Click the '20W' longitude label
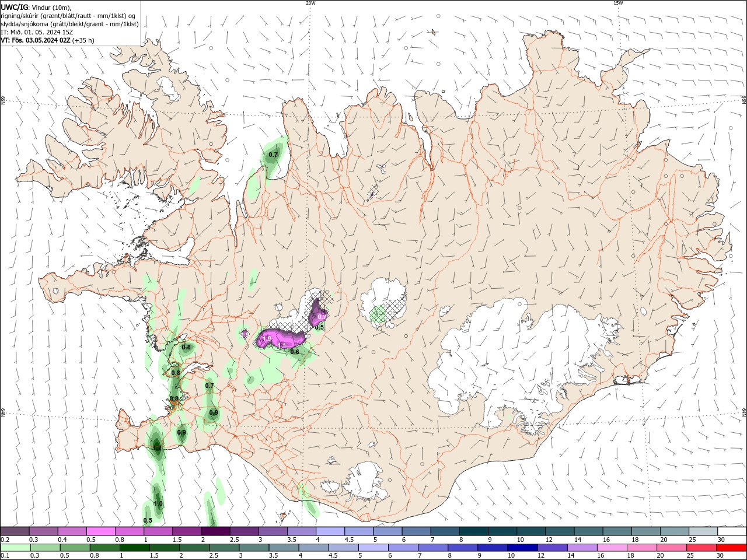 (x=310, y=3)
